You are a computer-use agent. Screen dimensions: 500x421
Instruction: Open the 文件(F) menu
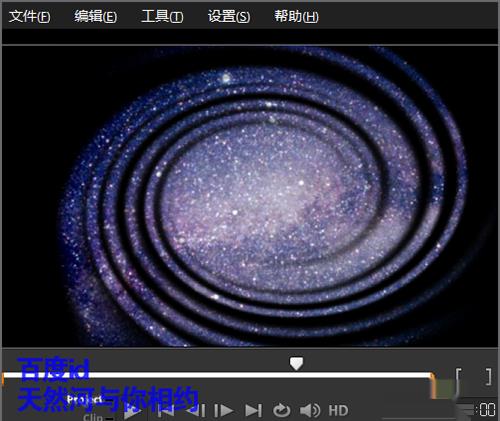tap(29, 16)
